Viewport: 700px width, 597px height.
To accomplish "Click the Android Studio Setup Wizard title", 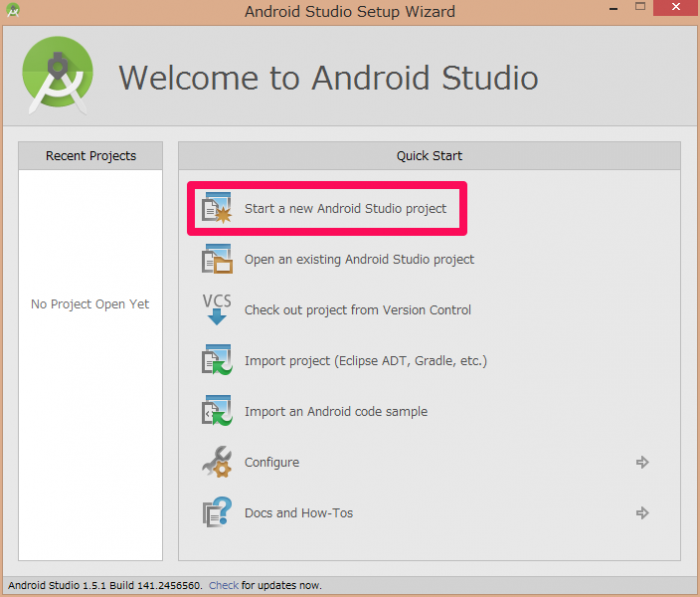I will (x=350, y=11).
